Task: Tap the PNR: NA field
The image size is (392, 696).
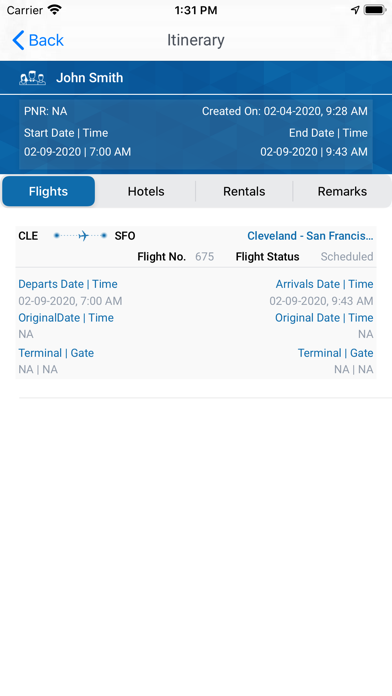Action: coord(46,111)
